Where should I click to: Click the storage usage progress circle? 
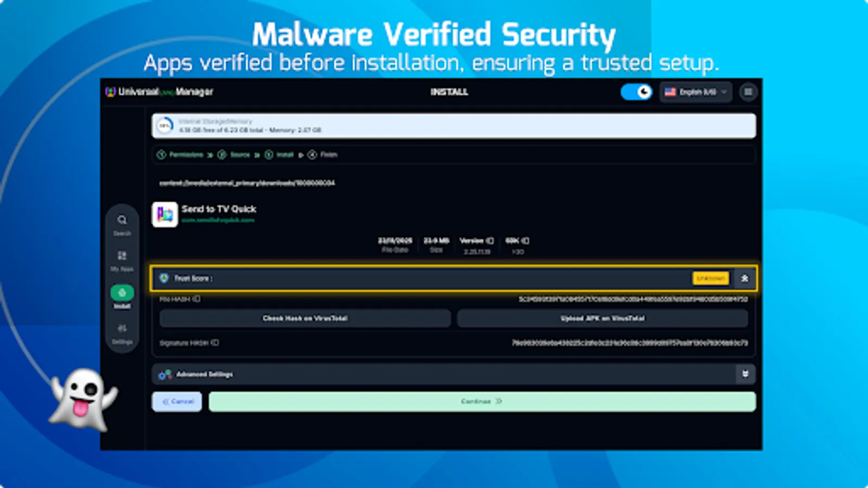164,125
